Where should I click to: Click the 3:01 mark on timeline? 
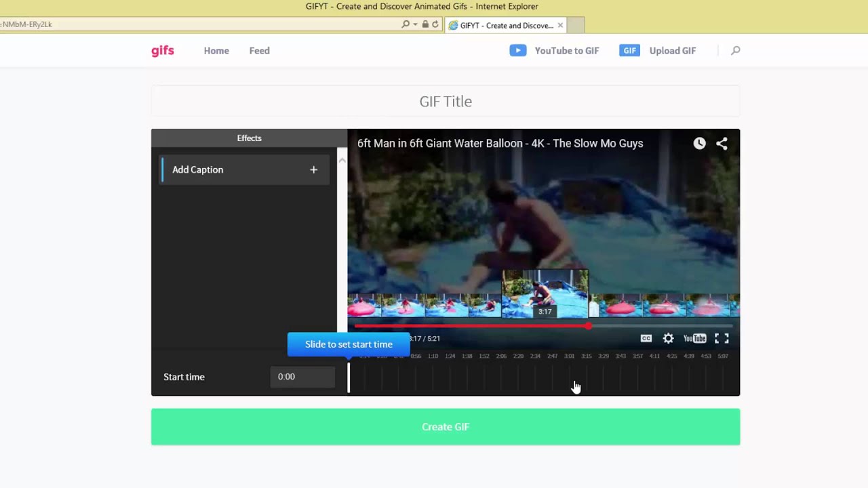click(x=570, y=357)
